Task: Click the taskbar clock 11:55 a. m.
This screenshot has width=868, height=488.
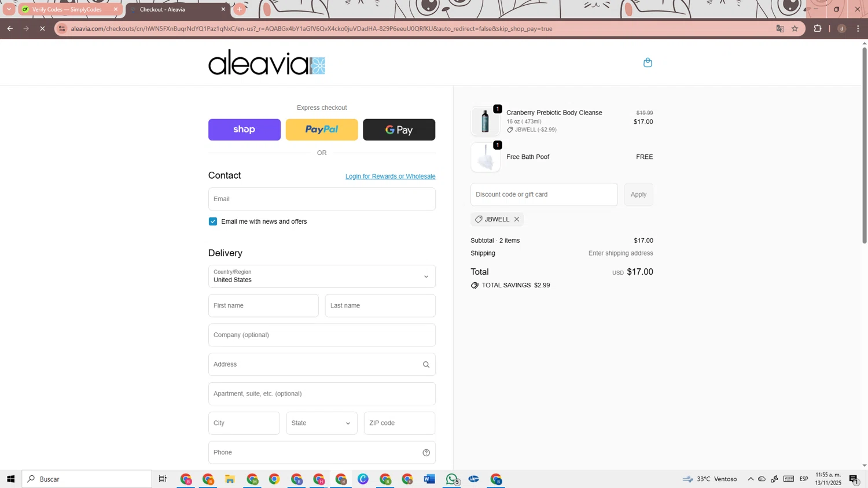Action: tap(829, 479)
